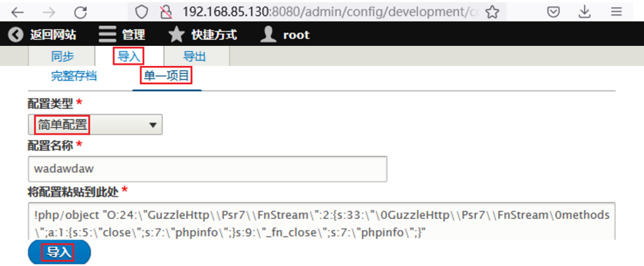Open 快捷方式 shortcuts menu
Screen dimensions: 644x266
coord(203,35)
